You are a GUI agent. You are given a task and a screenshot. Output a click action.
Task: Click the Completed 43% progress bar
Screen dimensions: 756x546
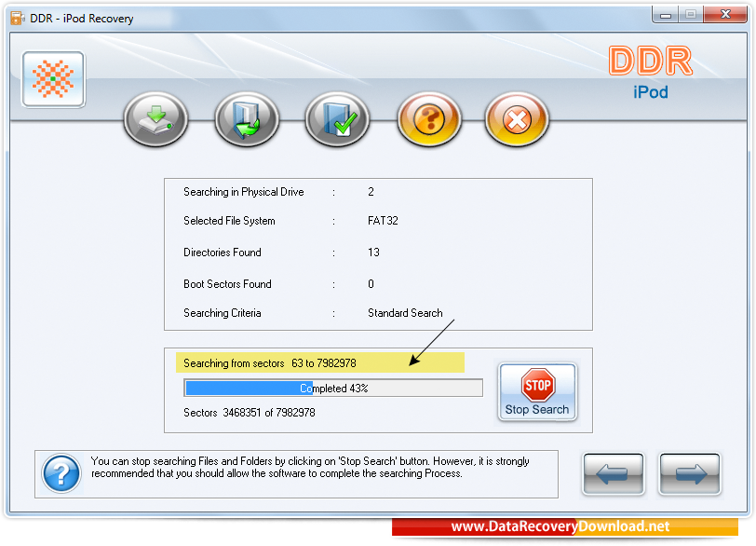[x=333, y=388]
